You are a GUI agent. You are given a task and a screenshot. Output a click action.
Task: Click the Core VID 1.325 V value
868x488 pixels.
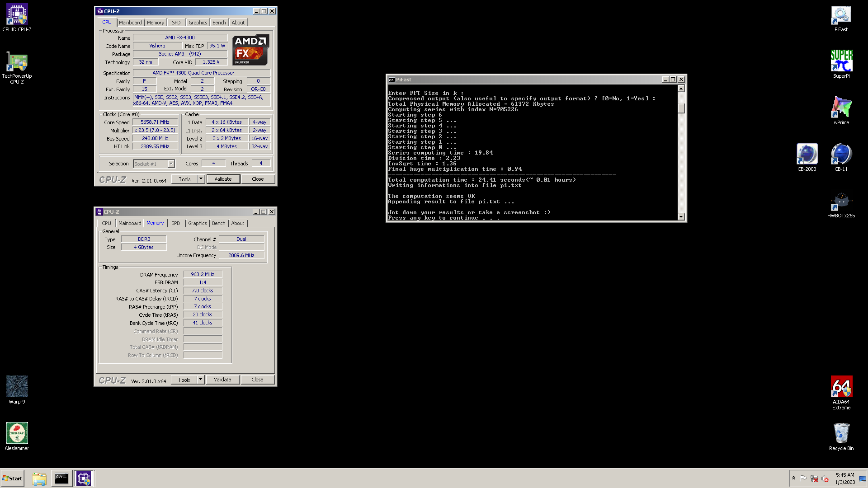(x=211, y=62)
